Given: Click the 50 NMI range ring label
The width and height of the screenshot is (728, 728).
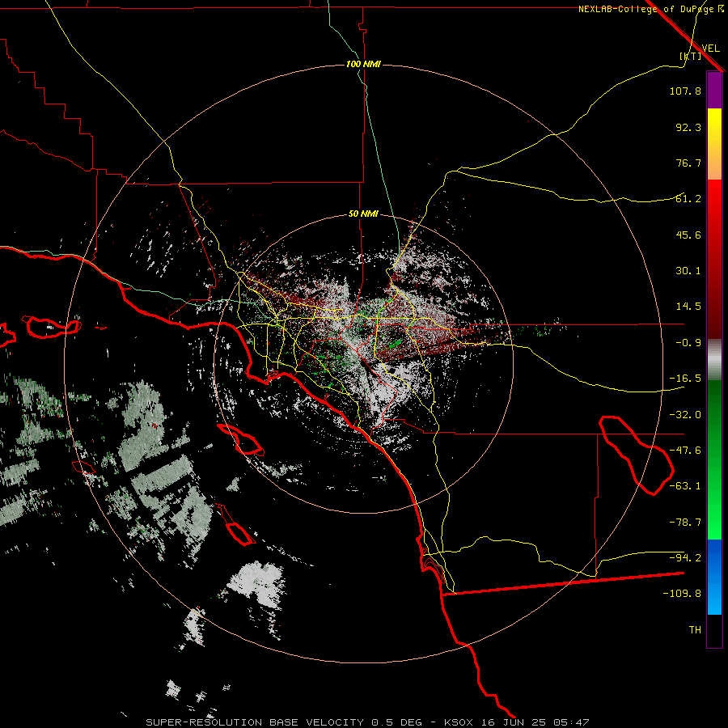Looking at the screenshot, I should pos(363,214).
